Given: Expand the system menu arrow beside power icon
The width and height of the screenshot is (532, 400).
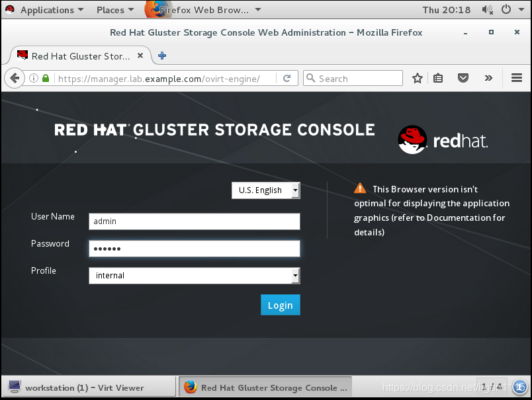Looking at the screenshot, I should pos(521,9).
